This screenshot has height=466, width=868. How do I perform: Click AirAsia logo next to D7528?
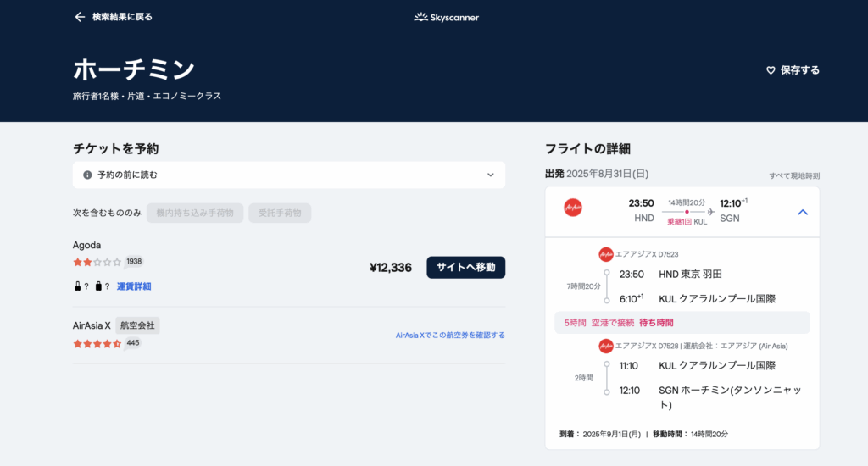coord(605,346)
